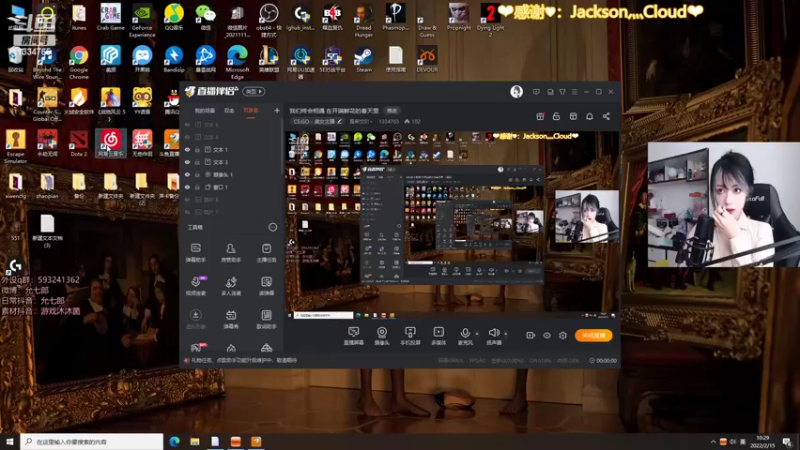800x450 pixels.
Task: Add a new scene with plus icon
Action: click(x=277, y=110)
